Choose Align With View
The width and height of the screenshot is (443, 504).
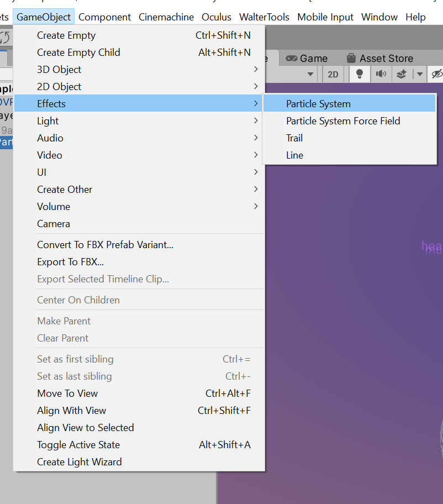click(139, 411)
